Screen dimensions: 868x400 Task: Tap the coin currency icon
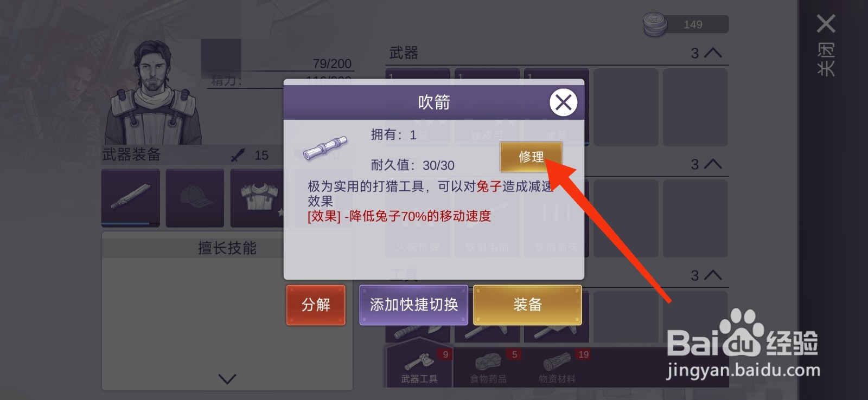click(655, 24)
